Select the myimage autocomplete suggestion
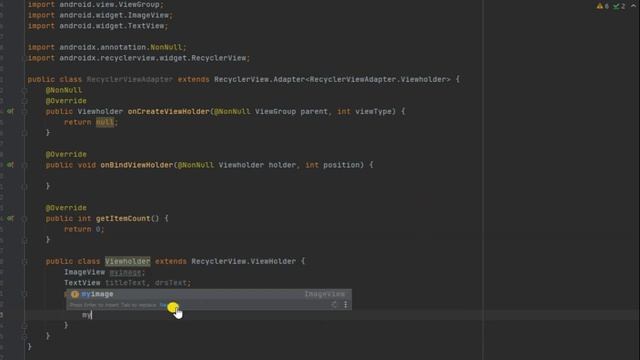 coord(209,294)
